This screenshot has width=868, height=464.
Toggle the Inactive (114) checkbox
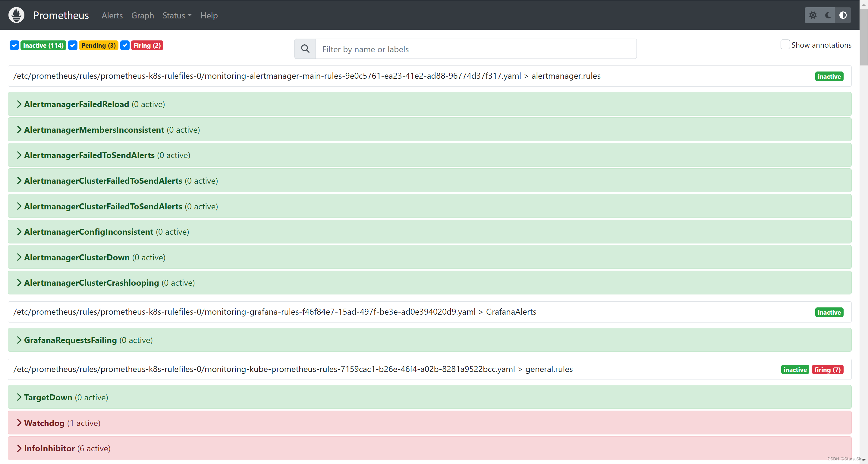(x=14, y=45)
